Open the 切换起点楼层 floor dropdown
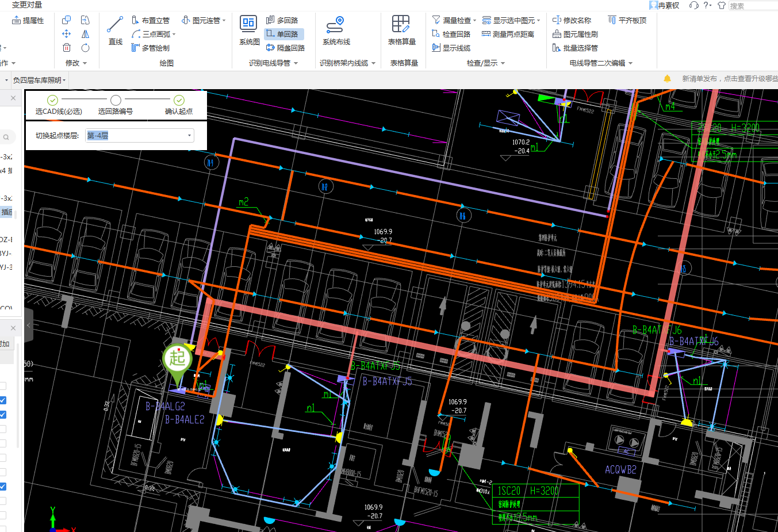This screenshot has height=532, width=778. (x=189, y=135)
